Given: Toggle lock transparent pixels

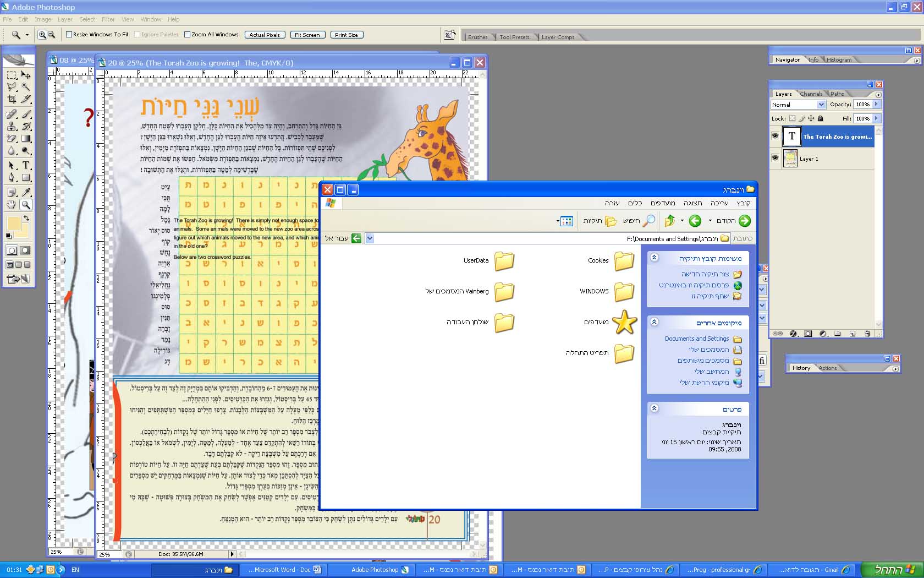Looking at the screenshot, I should pos(792,118).
